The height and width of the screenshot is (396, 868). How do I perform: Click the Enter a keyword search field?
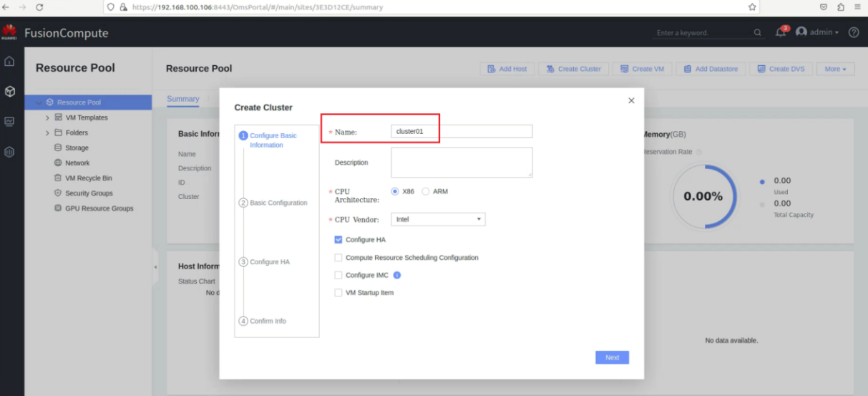[703, 33]
